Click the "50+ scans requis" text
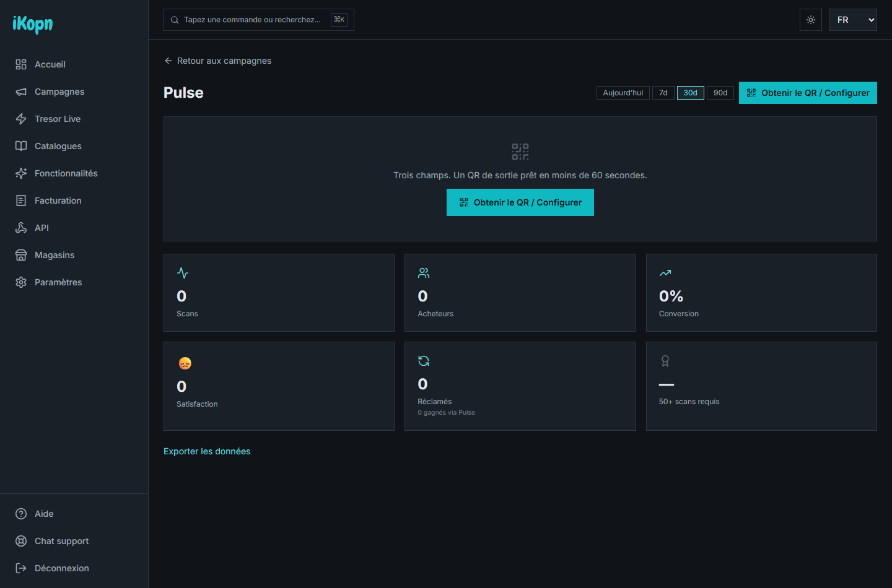Image resolution: width=892 pixels, height=588 pixels. [689, 402]
